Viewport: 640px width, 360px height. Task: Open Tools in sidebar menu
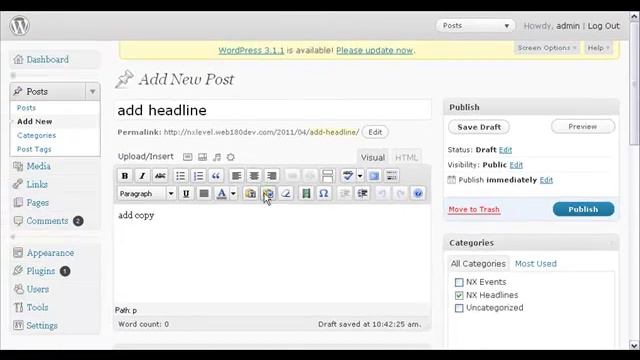(x=37, y=307)
